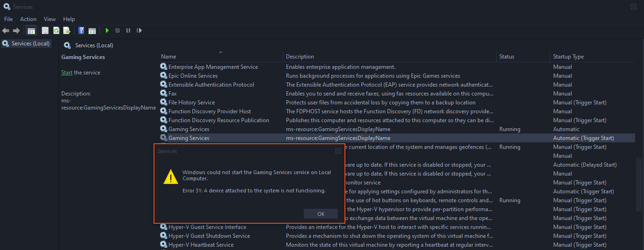Screen dimensions: 644x250
Task: Select the Function Discovery Provider Host name
Action: [210, 111]
